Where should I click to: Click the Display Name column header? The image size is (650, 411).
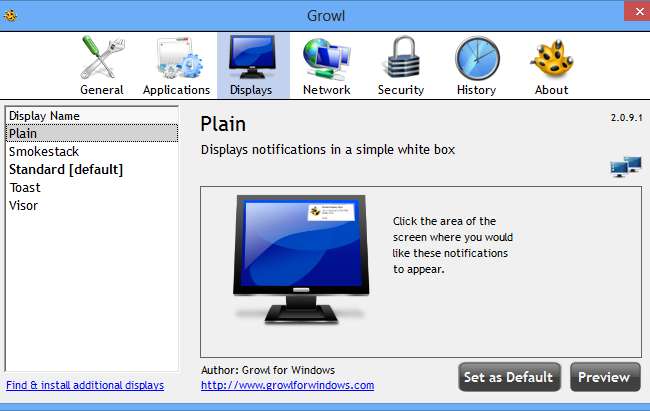[x=92, y=116]
